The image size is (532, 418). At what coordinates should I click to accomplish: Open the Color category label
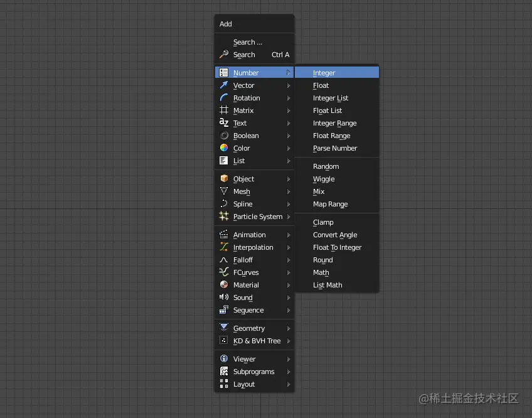(x=242, y=148)
